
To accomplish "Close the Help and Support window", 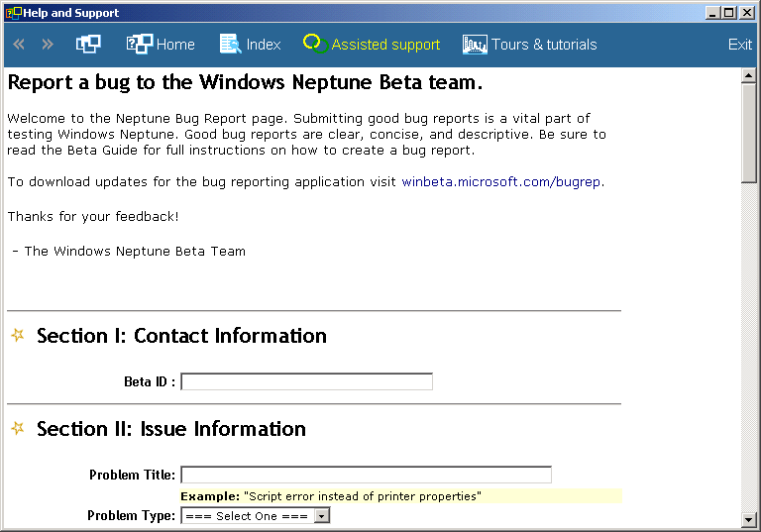I will [x=747, y=13].
